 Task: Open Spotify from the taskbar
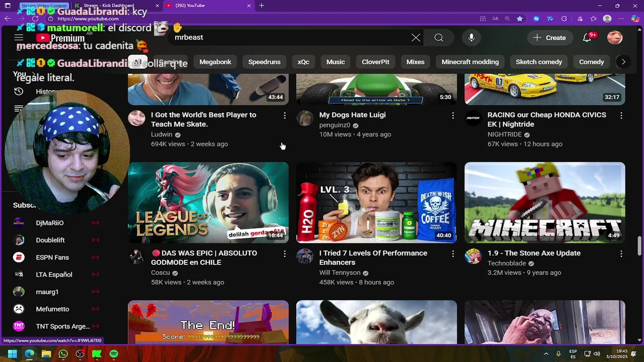(114, 354)
